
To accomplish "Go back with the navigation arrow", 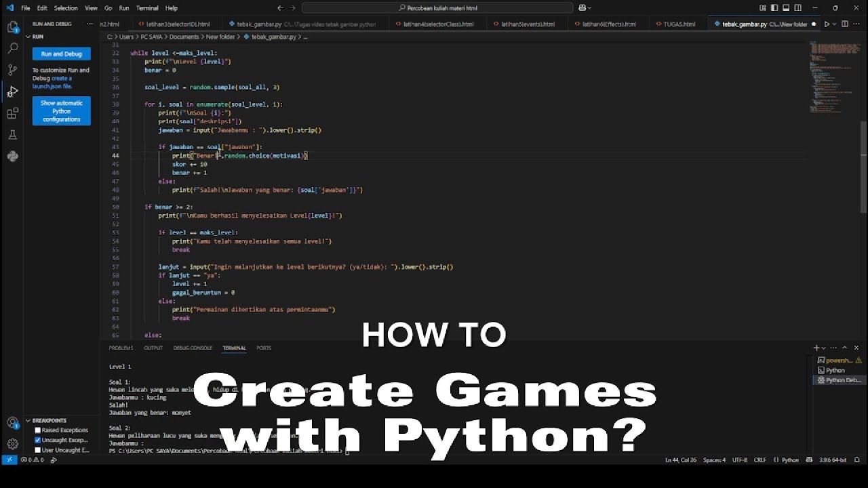I will (x=281, y=8).
